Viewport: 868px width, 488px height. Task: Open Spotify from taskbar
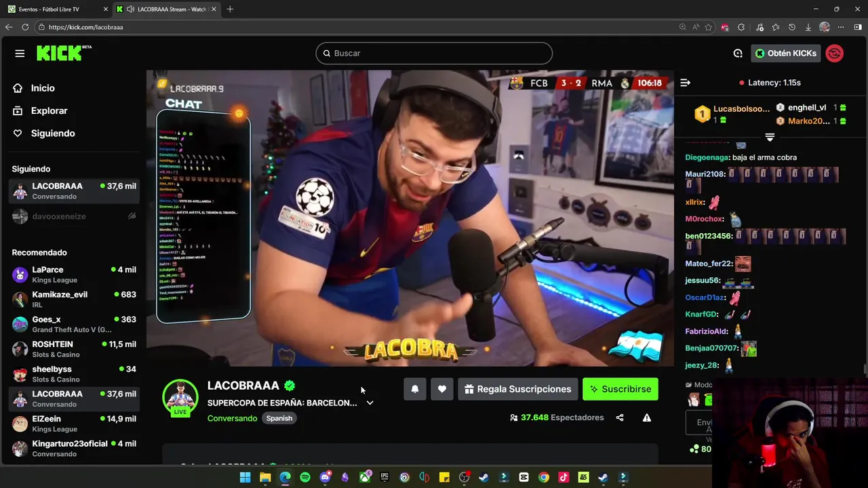(305, 478)
